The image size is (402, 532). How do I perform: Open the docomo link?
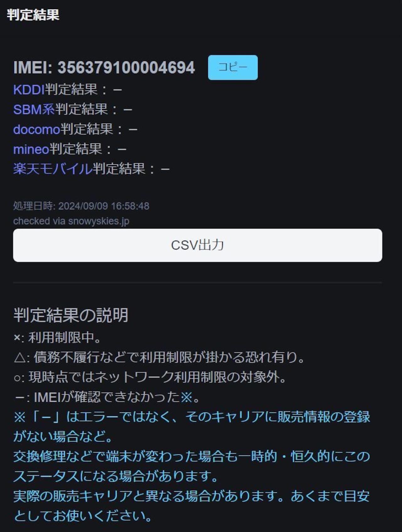click(36, 130)
